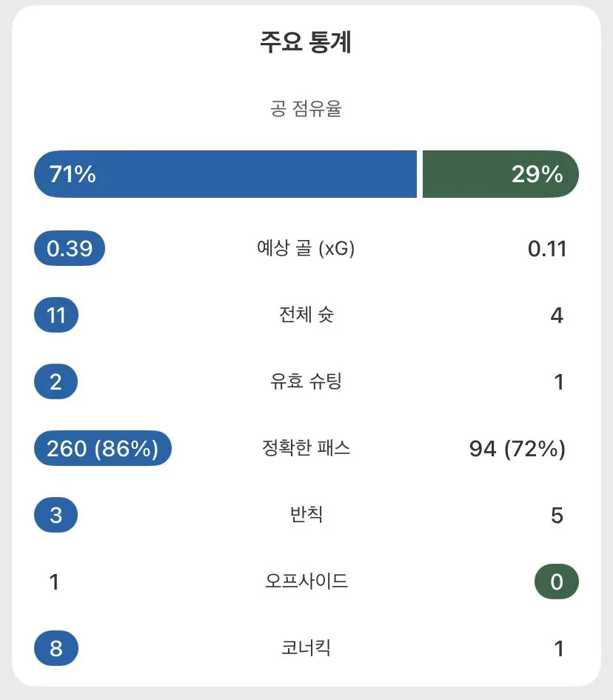Tap the green 0 offside badge

coord(557,582)
